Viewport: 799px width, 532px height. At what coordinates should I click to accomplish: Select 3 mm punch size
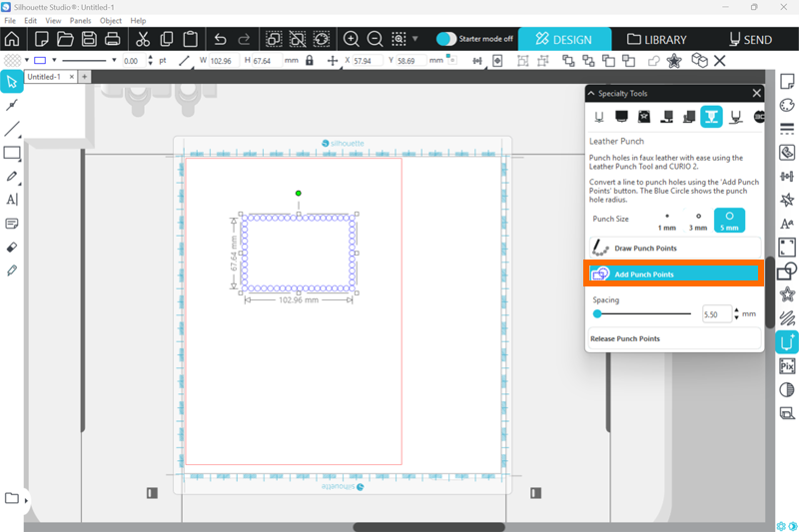[698, 221]
